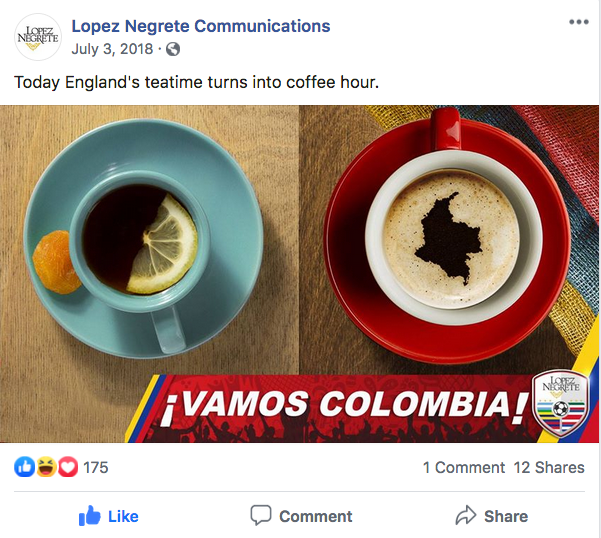
Task: Click the July 3, 2018 timestamp
Action: pos(112,49)
